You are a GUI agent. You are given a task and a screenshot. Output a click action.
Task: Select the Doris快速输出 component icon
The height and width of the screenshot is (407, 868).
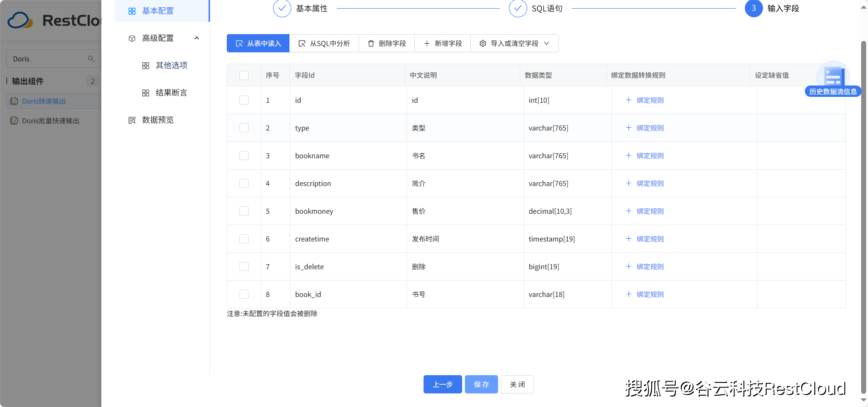(14, 101)
